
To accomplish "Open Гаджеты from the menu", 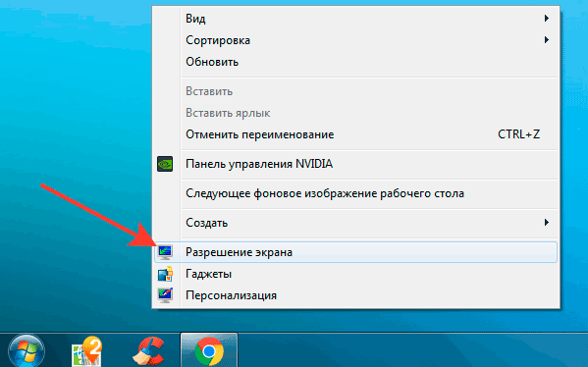I will pyautogui.click(x=355, y=274).
